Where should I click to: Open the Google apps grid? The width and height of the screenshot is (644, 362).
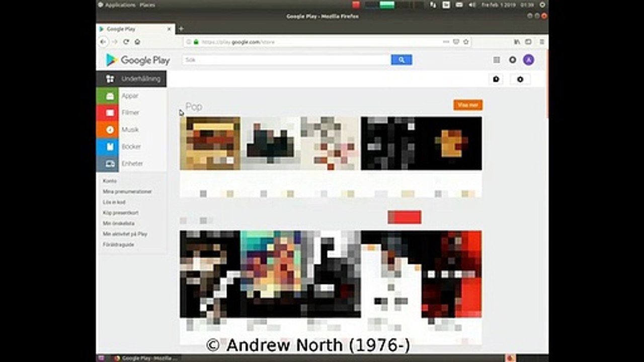497,60
